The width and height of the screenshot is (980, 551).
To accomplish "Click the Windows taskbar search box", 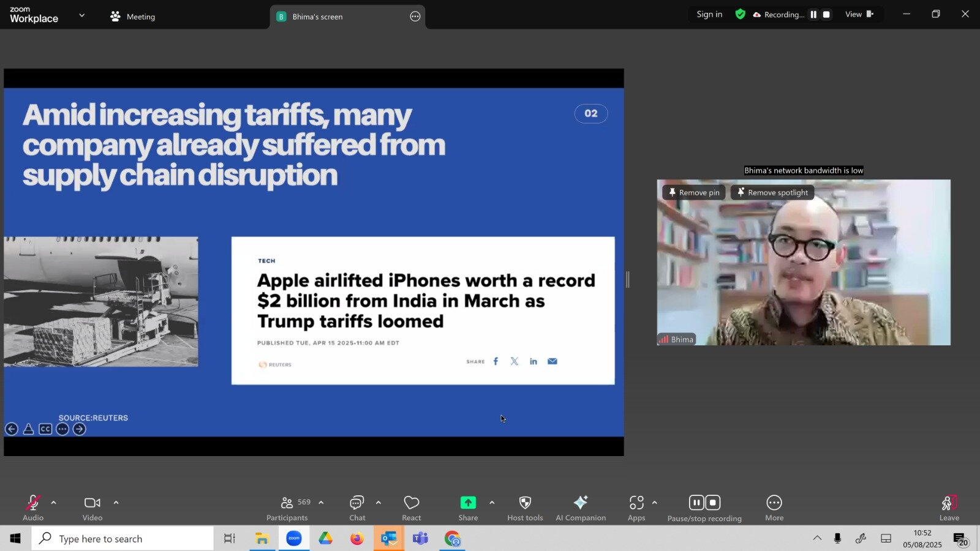I will [x=123, y=539].
